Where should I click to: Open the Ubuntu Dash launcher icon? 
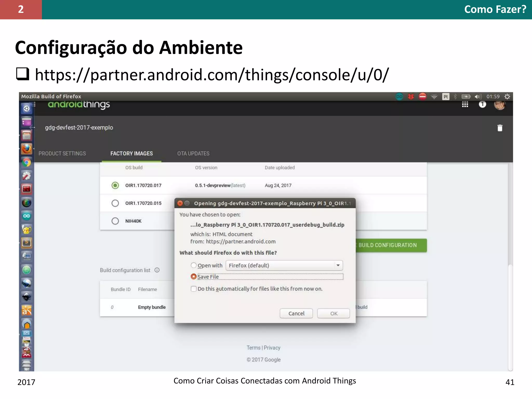[26, 108]
